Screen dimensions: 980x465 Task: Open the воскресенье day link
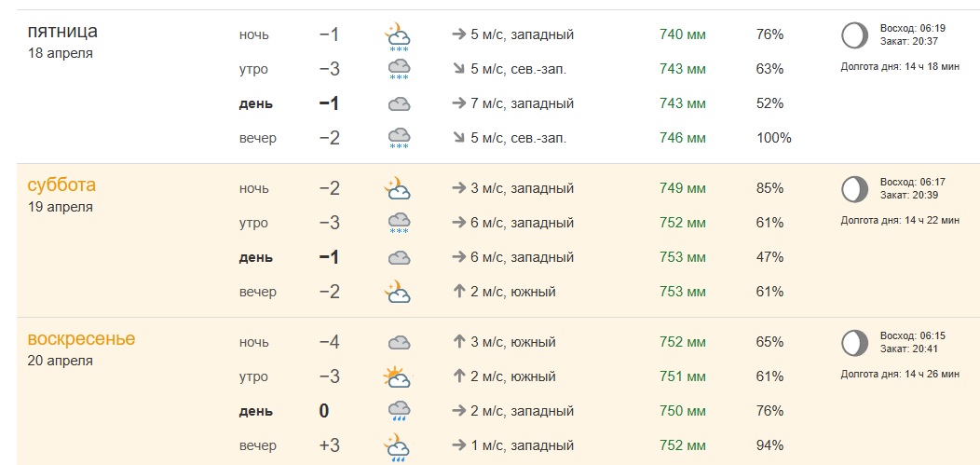[x=81, y=339]
